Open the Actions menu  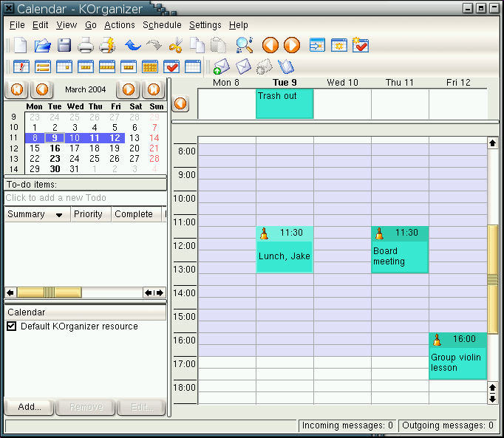[119, 25]
